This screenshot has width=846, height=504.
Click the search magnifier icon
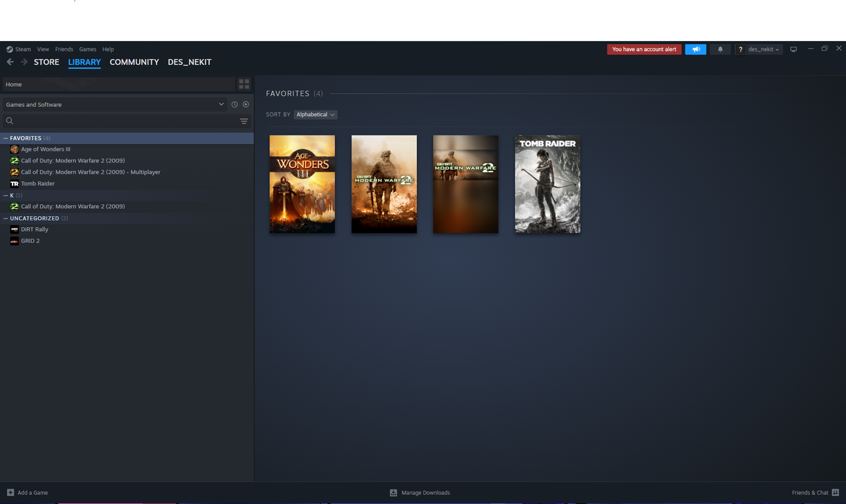10,121
